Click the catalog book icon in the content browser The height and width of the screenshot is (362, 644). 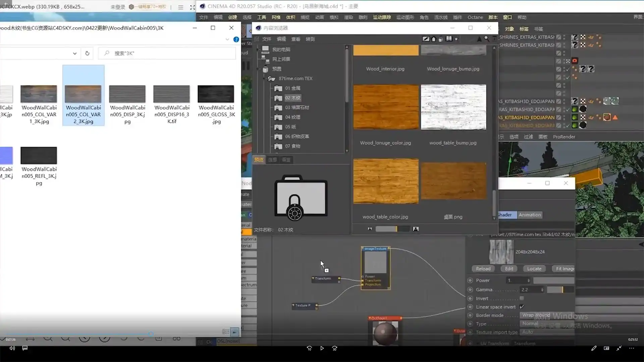449,39
